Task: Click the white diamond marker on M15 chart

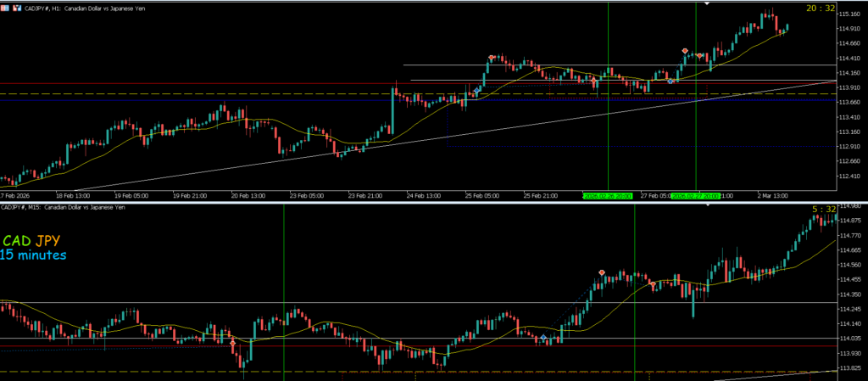Action: 233,343
